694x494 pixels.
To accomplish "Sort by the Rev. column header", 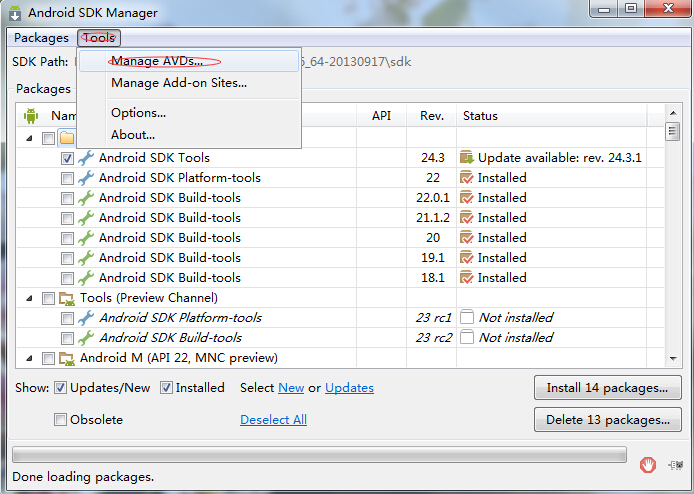I will click(x=432, y=116).
